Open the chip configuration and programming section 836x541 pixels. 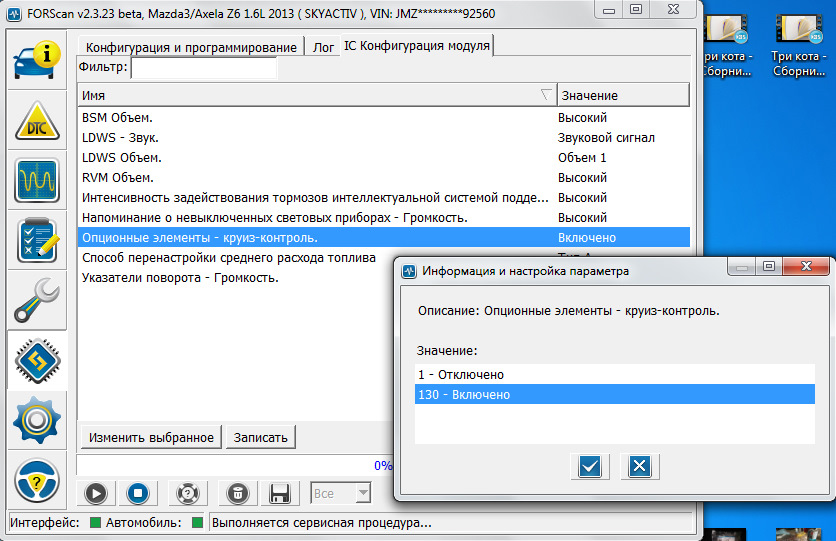[x=37, y=361]
